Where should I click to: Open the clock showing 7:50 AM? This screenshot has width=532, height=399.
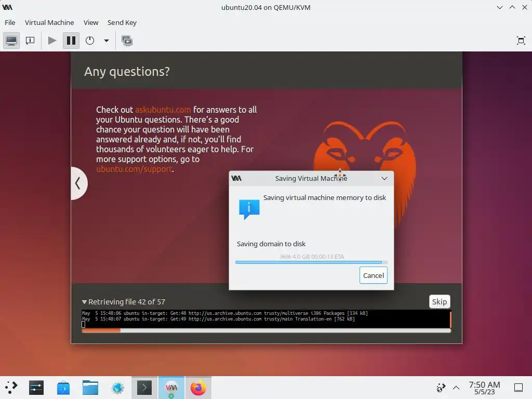484,388
